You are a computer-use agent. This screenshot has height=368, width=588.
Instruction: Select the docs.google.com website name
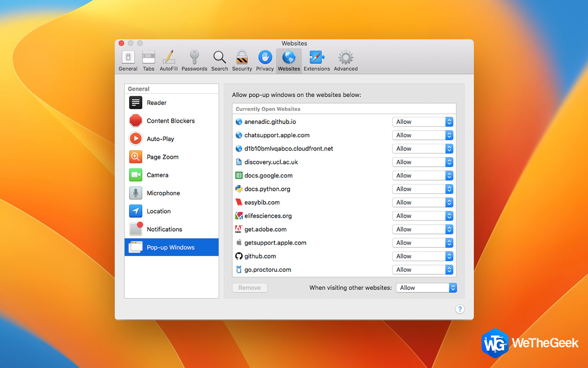tap(269, 176)
